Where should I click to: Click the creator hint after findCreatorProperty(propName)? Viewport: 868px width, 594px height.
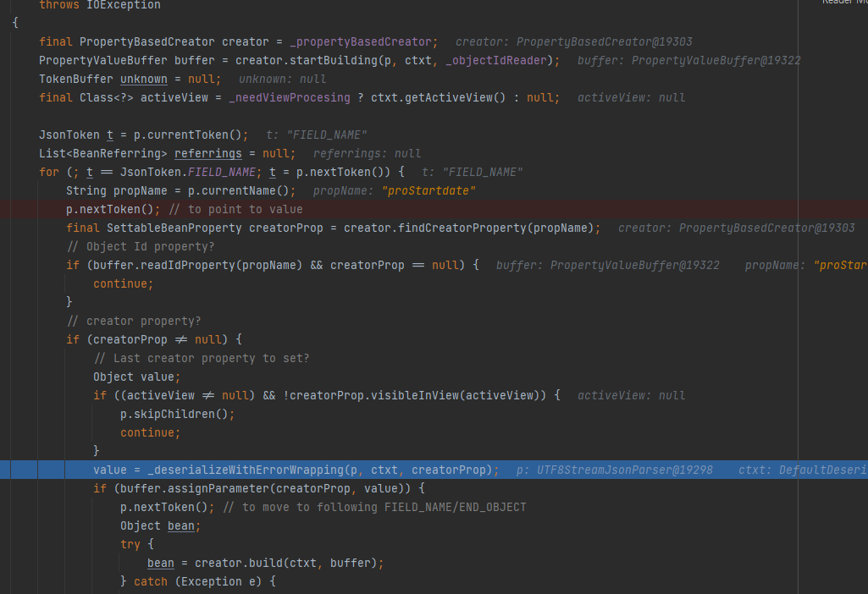click(x=736, y=228)
